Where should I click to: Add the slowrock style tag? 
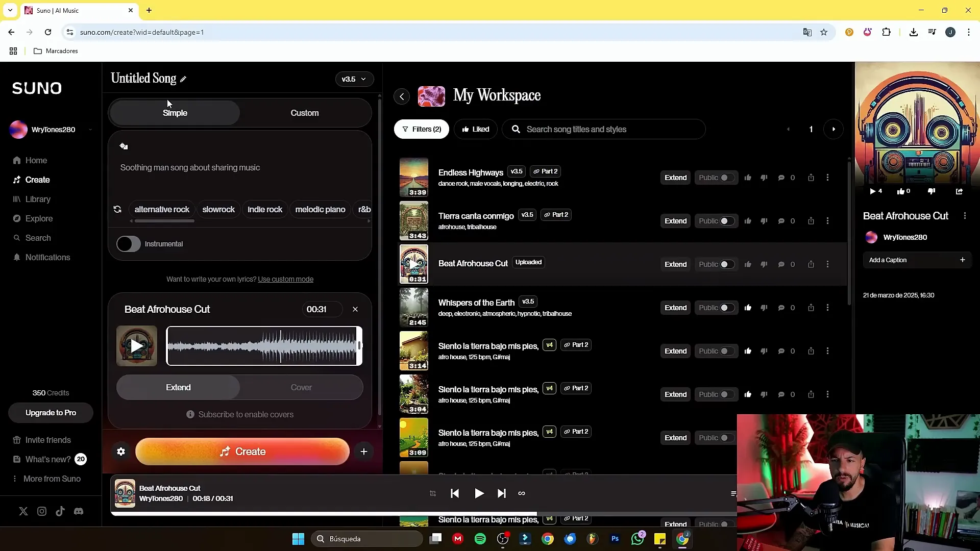tap(218, 209)
